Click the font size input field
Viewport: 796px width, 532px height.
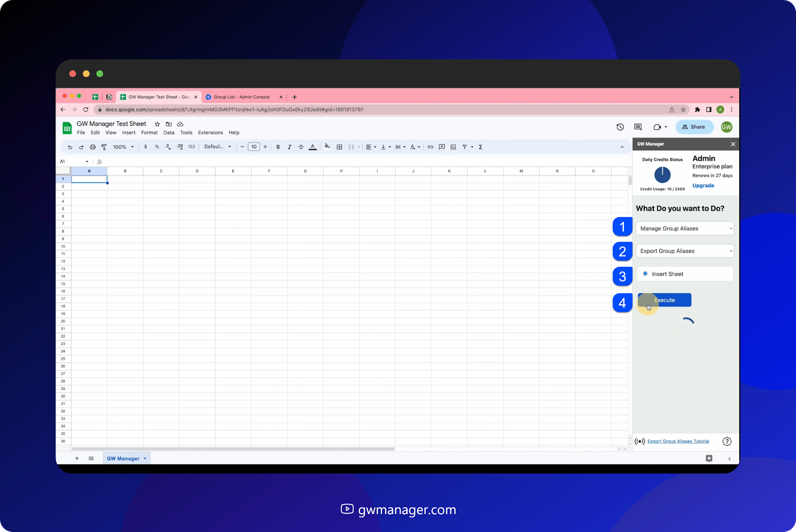pos(254,147)
